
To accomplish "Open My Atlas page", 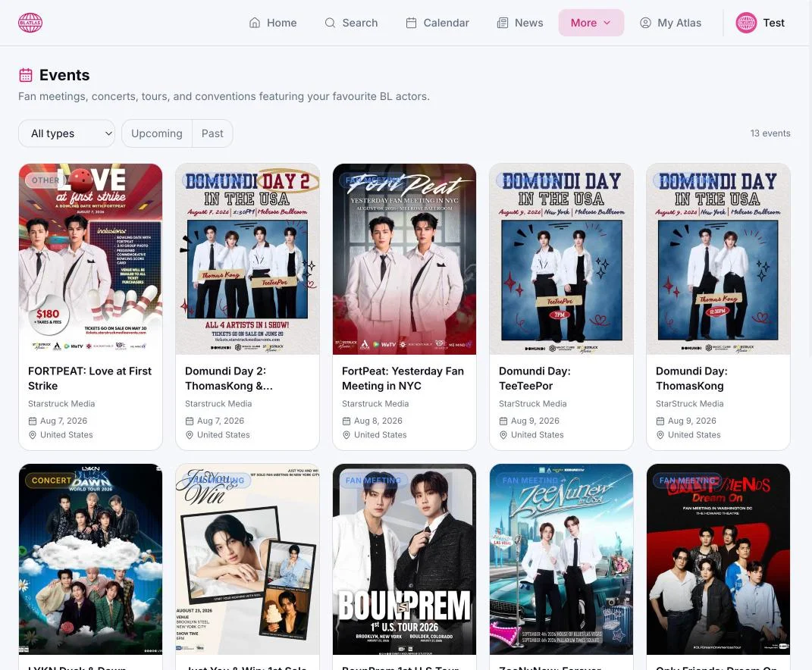I will (x=671, y=23).
